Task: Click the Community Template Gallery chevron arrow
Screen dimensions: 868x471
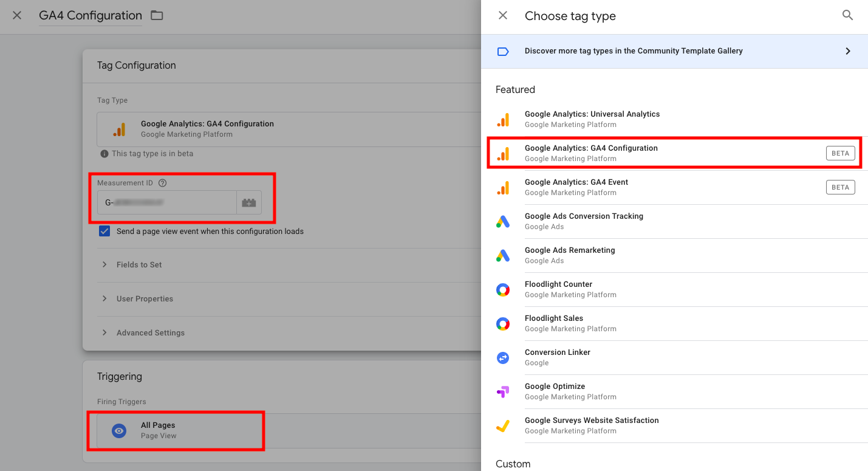Action: pyautogui.click(x=848, y=51)
